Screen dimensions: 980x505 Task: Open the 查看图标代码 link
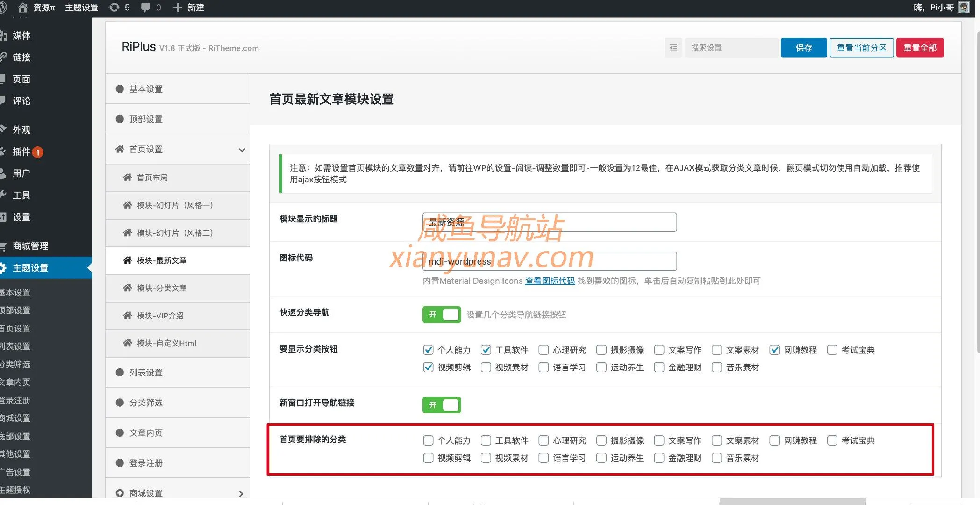coord(550,281)
